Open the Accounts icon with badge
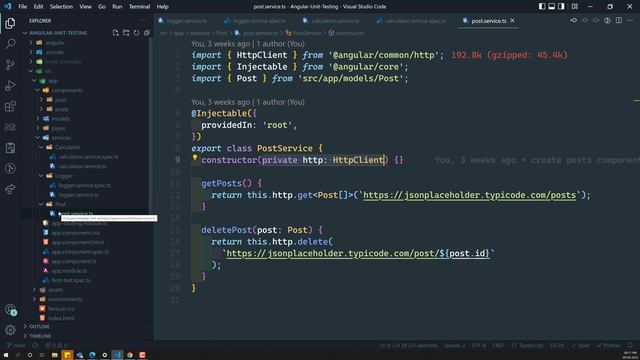 (11, 310)
